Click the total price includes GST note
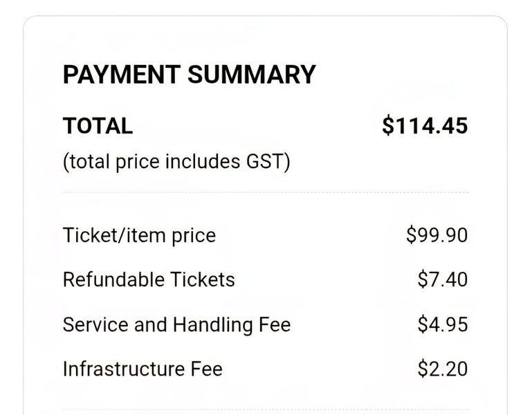Image resolution: width=532 pixels, height=415 pixels. pyautogui.click(x=176, y=162)
